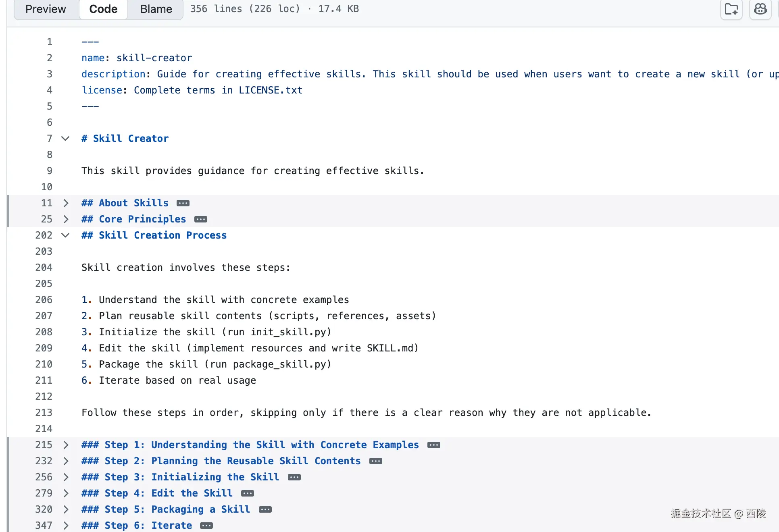
Task: Click line number 213 in the gutter
Action: tap(44, 413)
